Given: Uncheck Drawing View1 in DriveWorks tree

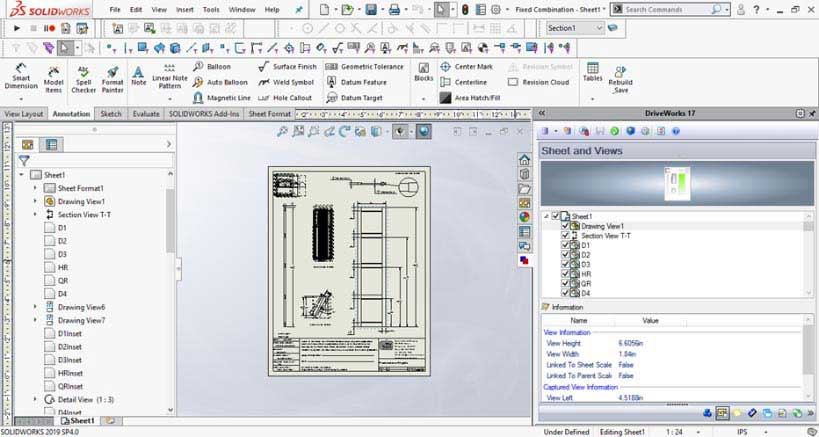Looking at the screenshot, I should coord(565,226).
